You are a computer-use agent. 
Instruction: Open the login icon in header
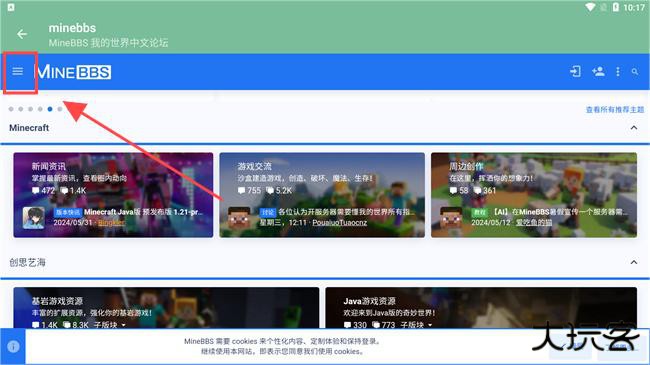(x=575, y=71)
